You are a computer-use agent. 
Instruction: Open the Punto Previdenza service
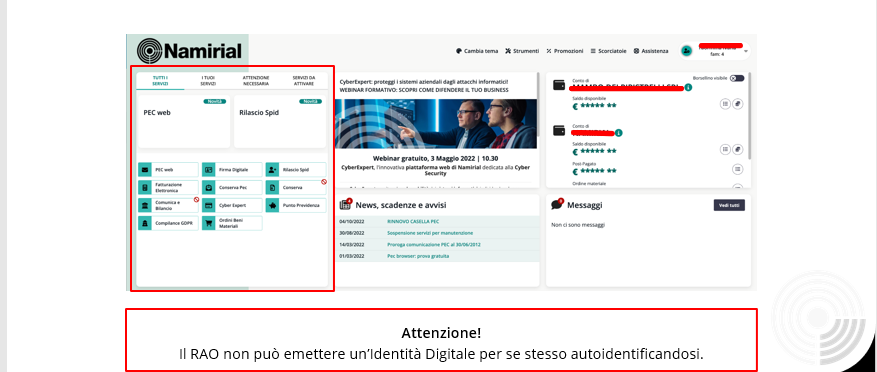click(296, 205)
